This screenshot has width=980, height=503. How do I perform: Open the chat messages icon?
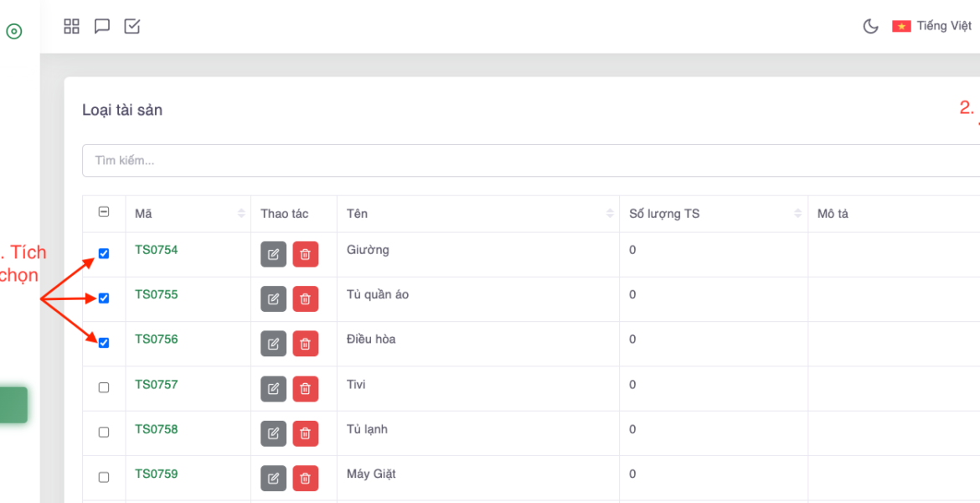pos(102,26)
